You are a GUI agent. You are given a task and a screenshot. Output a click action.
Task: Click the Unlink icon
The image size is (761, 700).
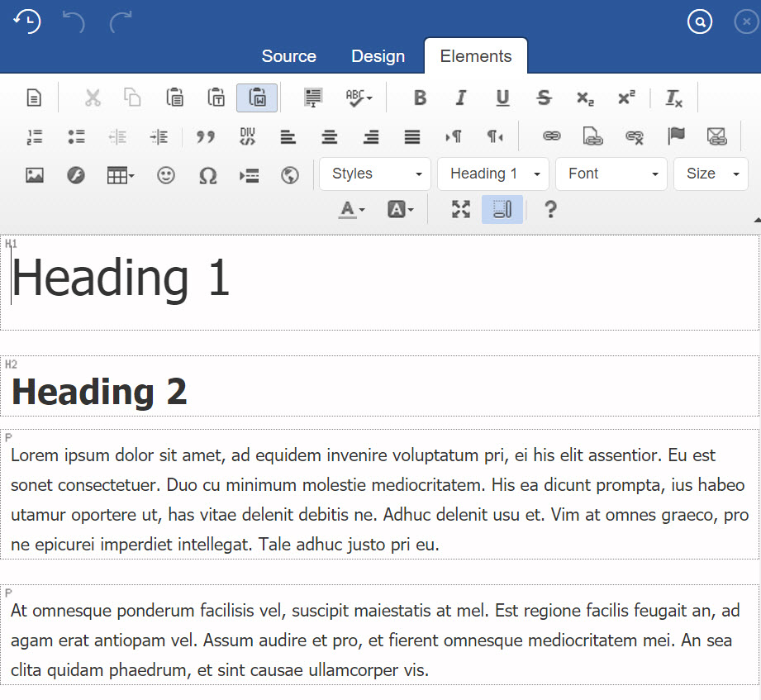pos(635,137)
